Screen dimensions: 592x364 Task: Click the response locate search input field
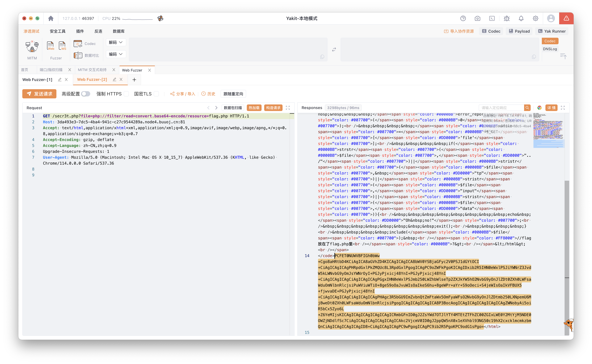point(501,108)
